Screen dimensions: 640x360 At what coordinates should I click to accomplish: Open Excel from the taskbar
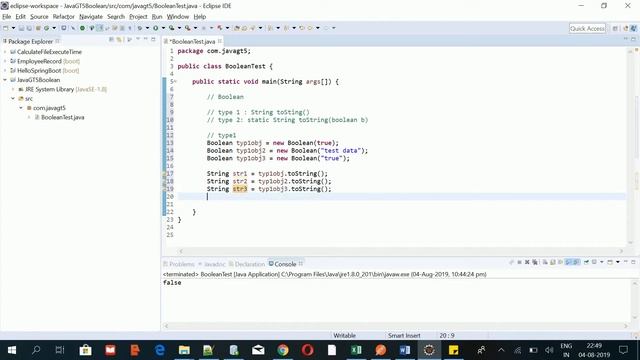click(356, 350)
